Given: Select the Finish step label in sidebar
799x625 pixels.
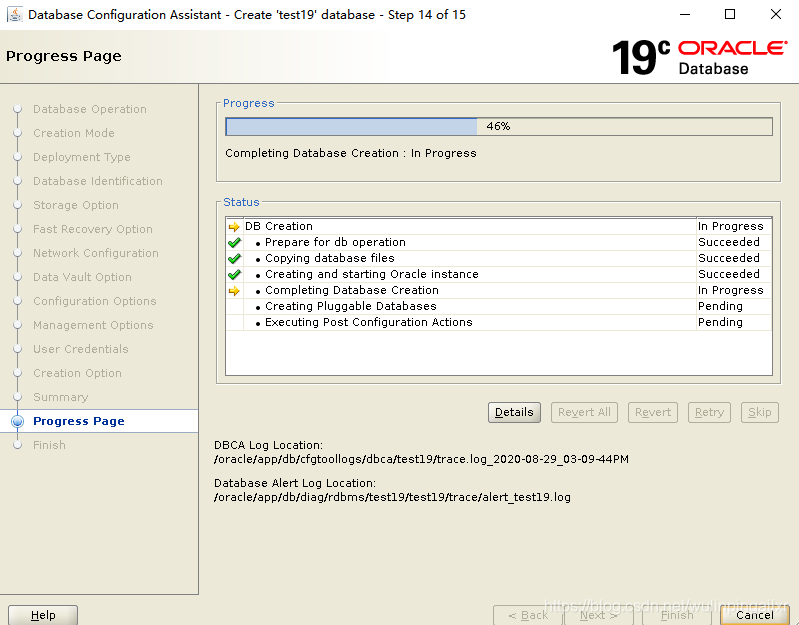Looking at the screenshot, I should pos(49,445).
